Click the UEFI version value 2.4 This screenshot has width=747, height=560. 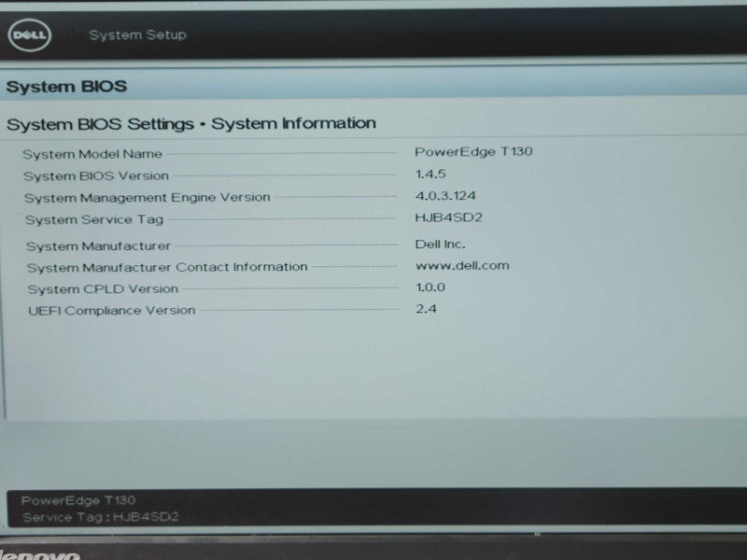pos(426,309)
